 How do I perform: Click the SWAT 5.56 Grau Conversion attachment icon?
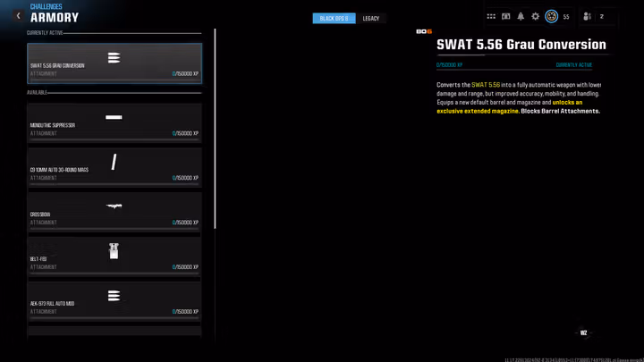click(x=114, y=58)
